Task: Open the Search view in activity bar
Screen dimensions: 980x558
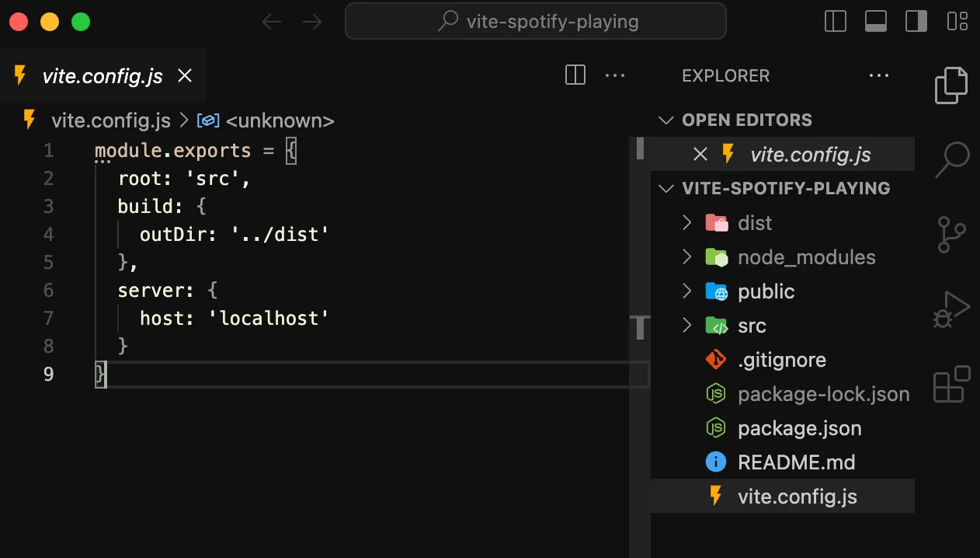Action: (x=952, y=159)
